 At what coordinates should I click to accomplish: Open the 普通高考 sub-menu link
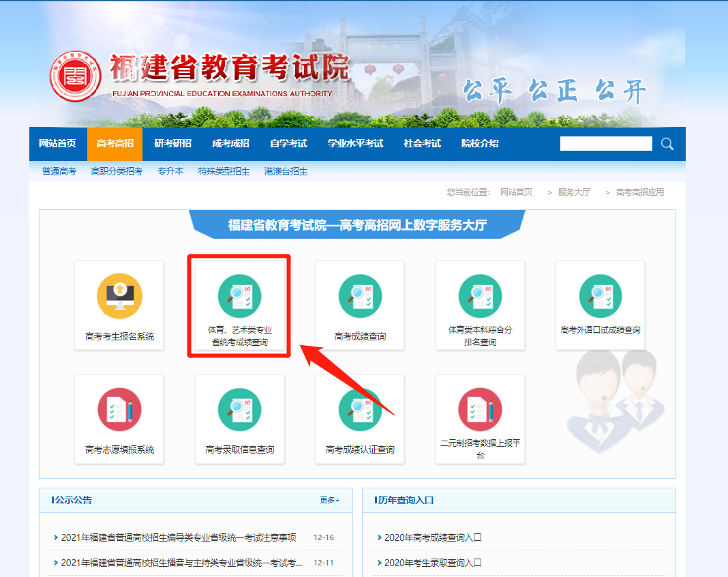click(59, 171)
